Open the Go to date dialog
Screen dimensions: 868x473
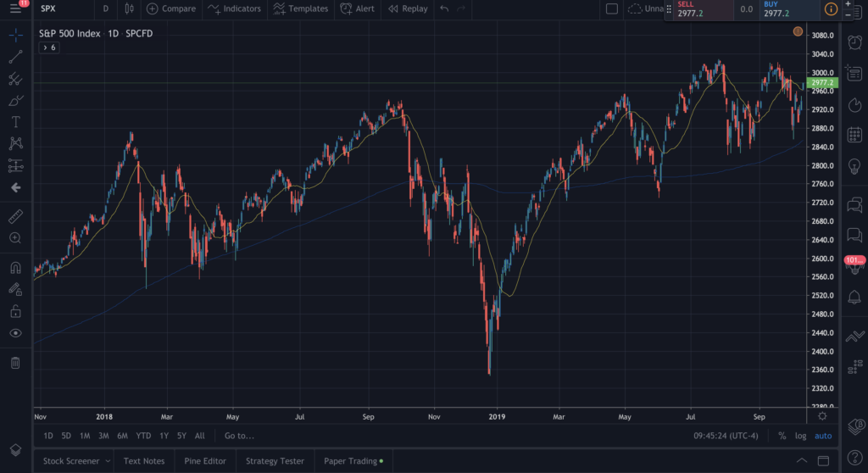coord(239,436)
